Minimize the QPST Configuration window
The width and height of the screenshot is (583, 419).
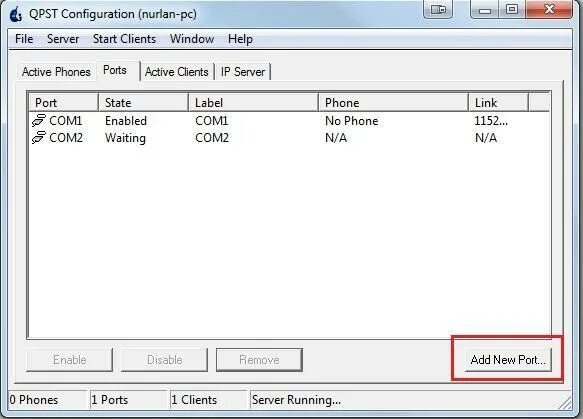pos(484,9)
